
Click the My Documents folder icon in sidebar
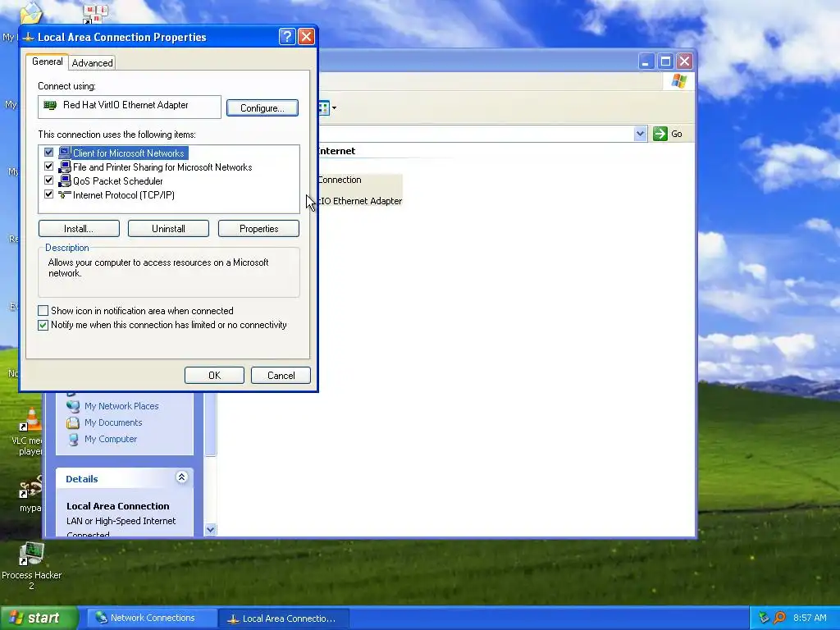tap(73, 422)
